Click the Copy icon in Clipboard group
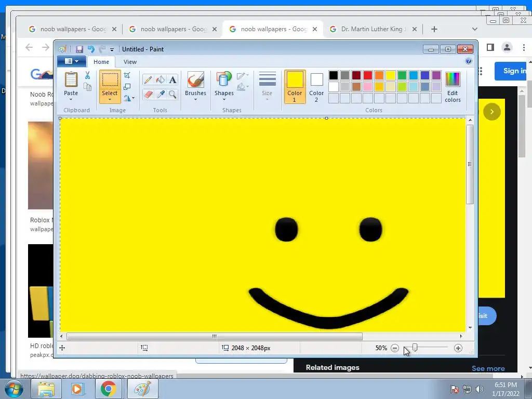This screenshot has width=532, height=399. tap(87, 87)
